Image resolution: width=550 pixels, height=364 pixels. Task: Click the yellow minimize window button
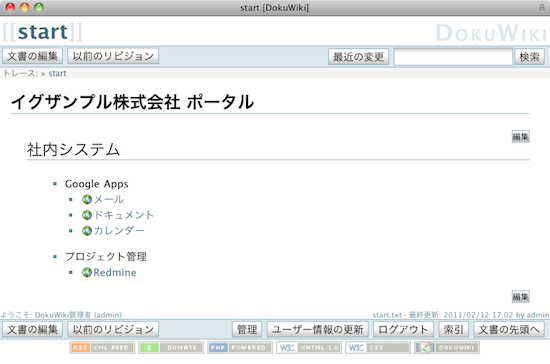pyautogui.click(x=25, y=7)
